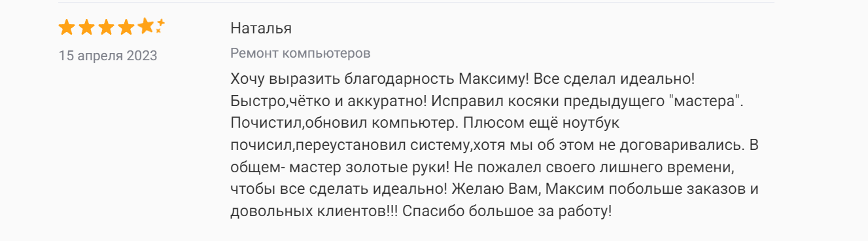This screenshot has height=241, width=868.
Task: Click the first orange rating star
Action: [x=67, y=28]
